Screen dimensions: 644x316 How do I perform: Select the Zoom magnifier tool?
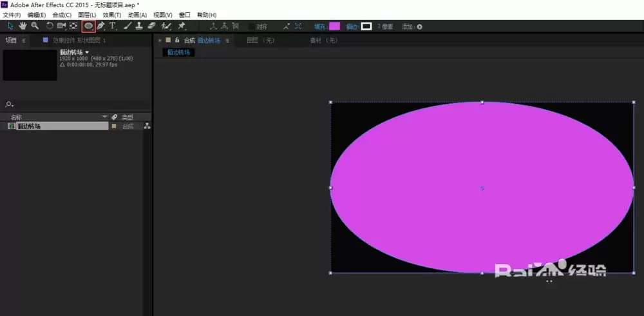click(35, 26)
